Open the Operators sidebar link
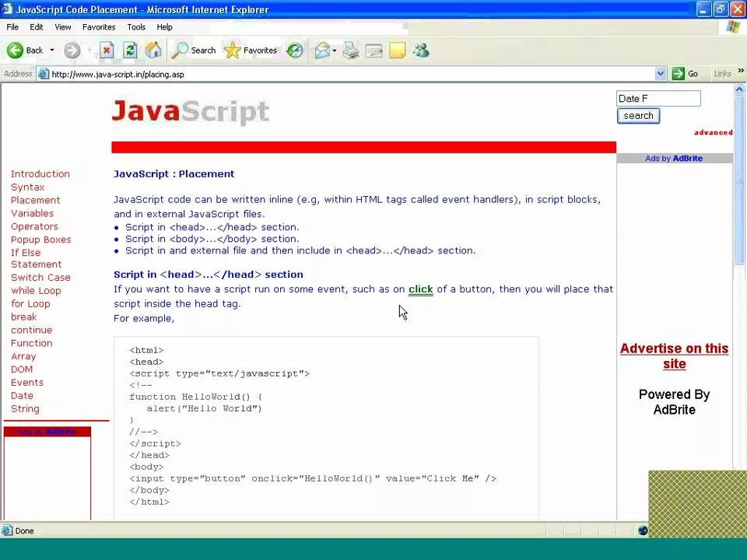747x560 pixels. [x=34, y=226]
